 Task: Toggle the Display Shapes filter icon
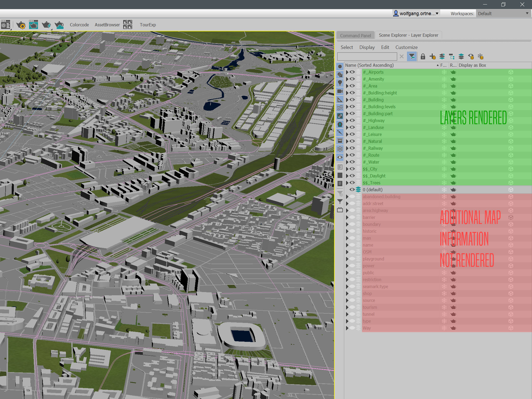340,75
